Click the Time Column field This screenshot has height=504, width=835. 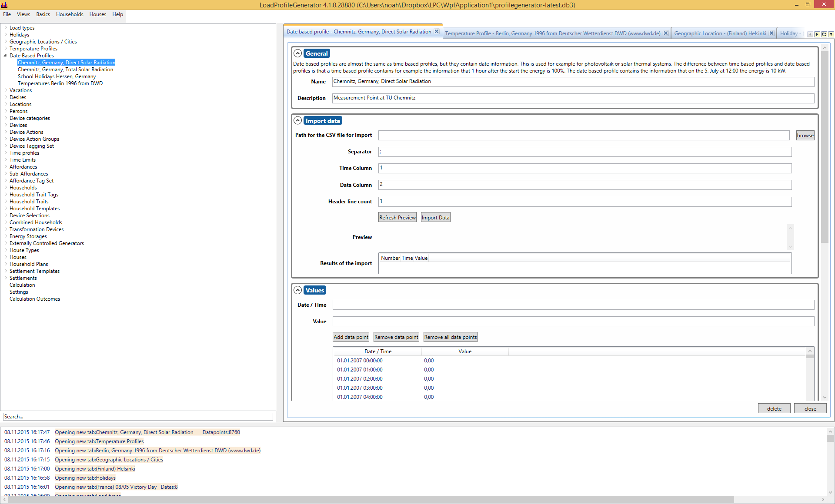[x=584, y=168]
